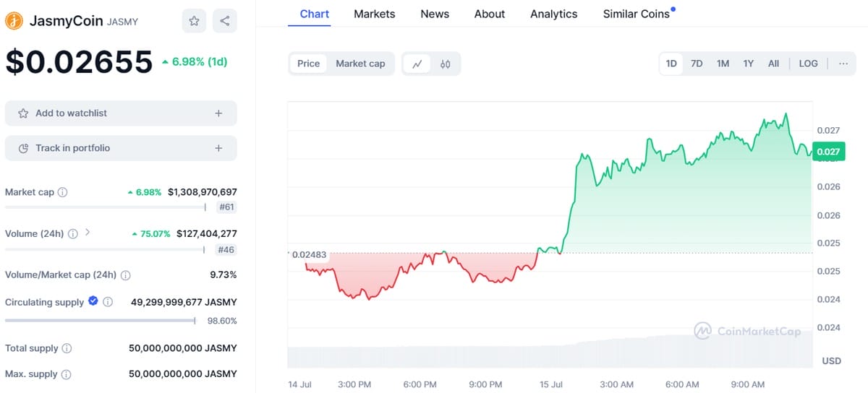Click plus sign on Add to watchlist

pos(218,113)
